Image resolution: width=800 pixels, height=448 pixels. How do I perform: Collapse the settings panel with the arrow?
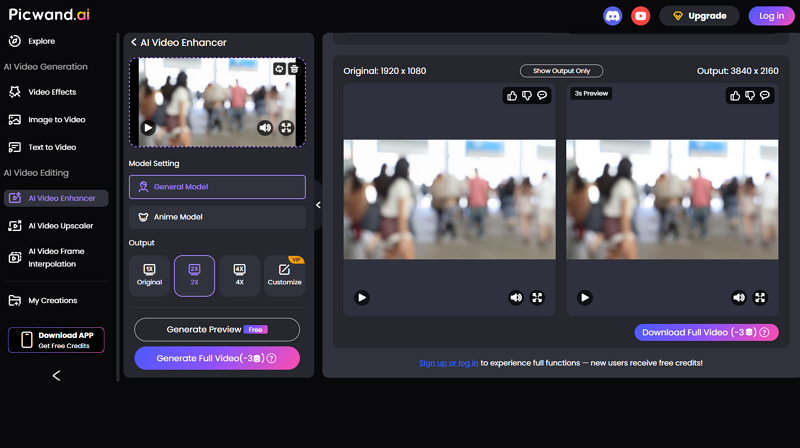[318, 205]
